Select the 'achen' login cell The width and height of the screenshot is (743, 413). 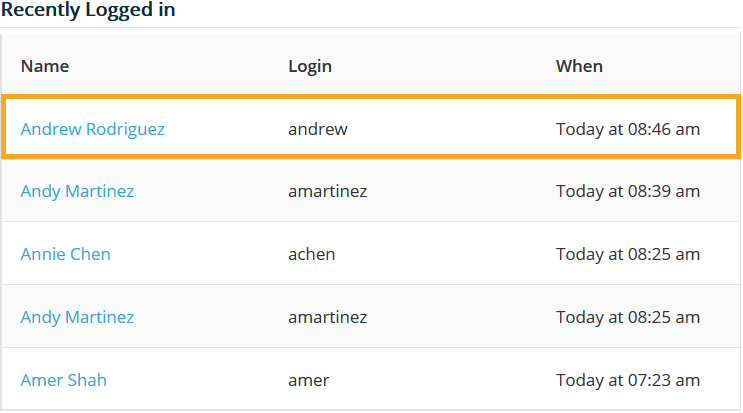coord(311,254)
